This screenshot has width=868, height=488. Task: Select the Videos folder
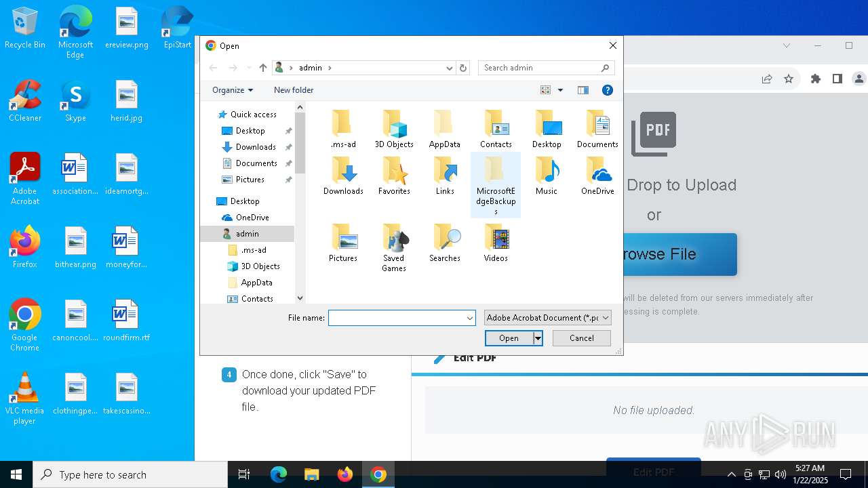(x=496, y=243)
